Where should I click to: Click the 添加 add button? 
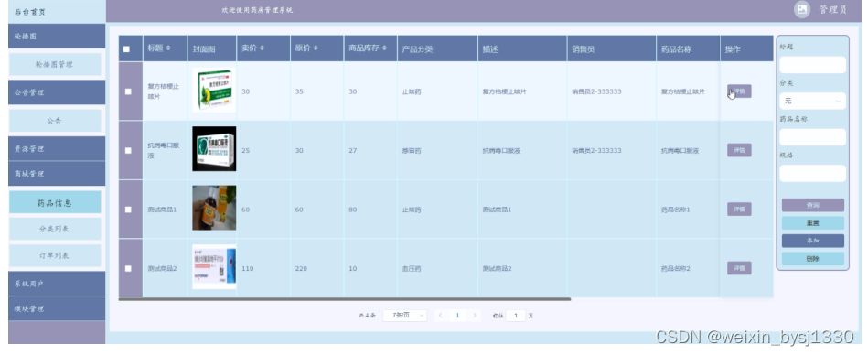point(812,241)
